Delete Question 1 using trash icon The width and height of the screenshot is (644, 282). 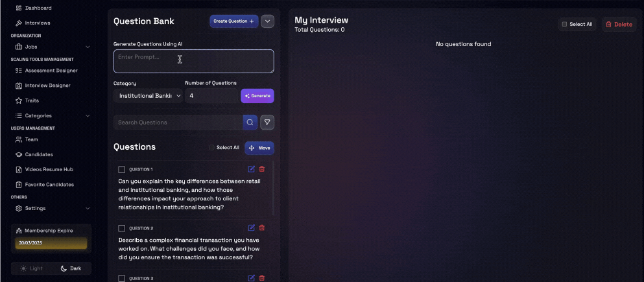coord(262,169)
